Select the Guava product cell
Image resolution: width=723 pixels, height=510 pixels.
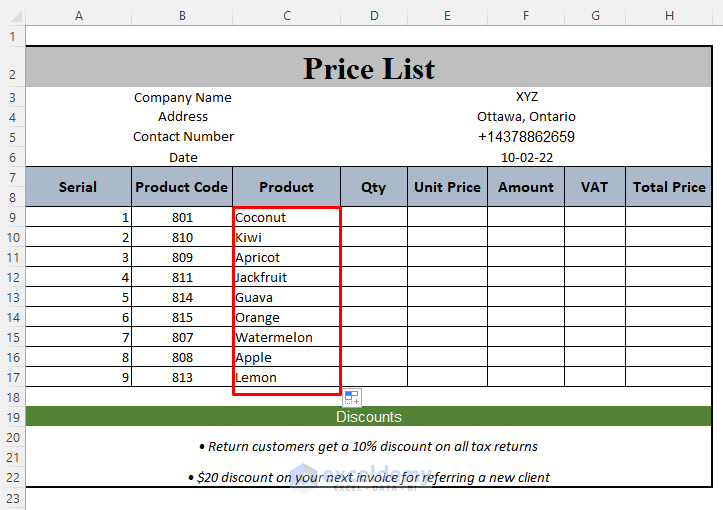287,297
